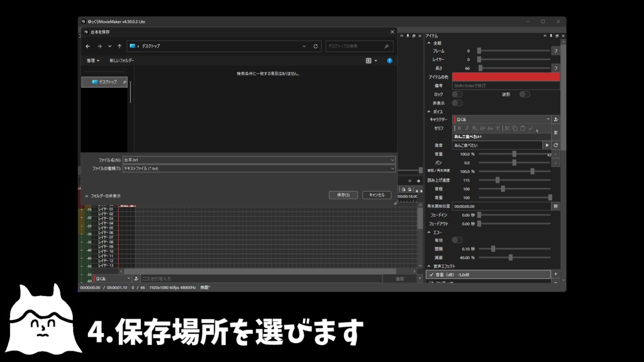Adjust the フェードイン slider
The width and height of the screenshot is (644, 362).
point(514,215)
